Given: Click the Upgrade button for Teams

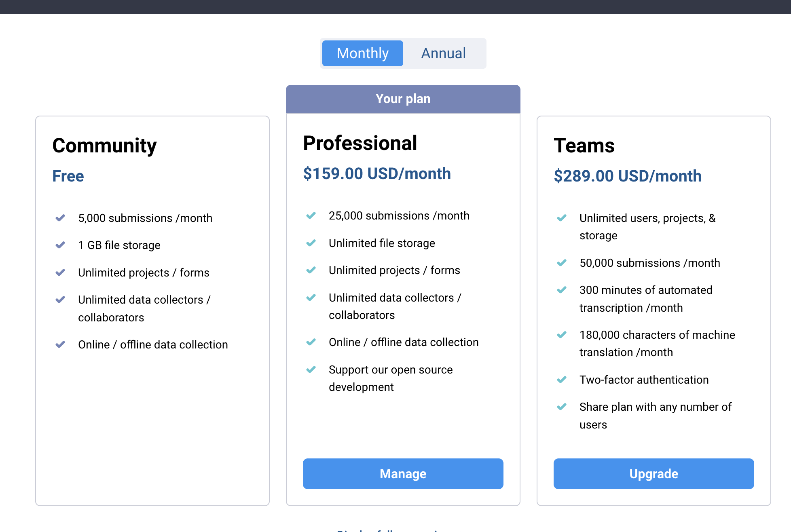Looking at the screenshot, I should [654, 474].
